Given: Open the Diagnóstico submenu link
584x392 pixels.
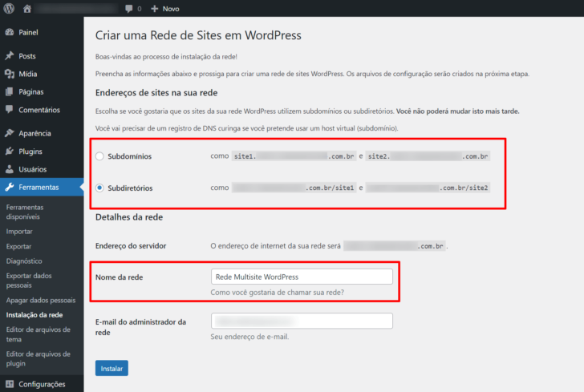Looking at the screenshot, I should point(24,261).
